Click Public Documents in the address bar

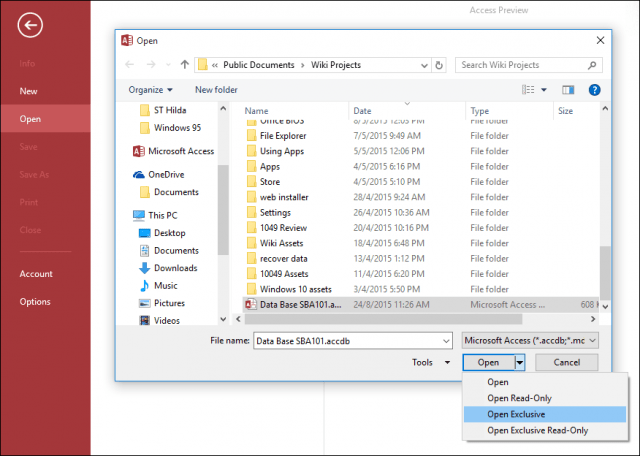click(x=259, y=65)
